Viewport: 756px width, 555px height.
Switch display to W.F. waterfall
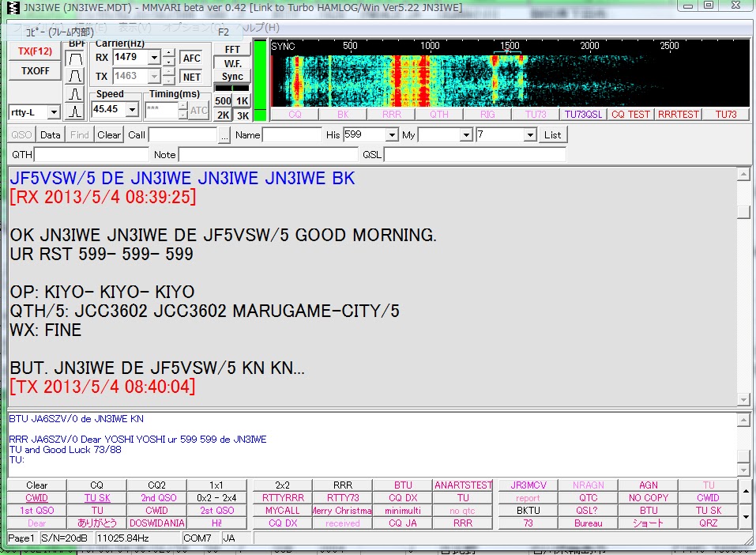pyautogui.click(x=232, y=64)
